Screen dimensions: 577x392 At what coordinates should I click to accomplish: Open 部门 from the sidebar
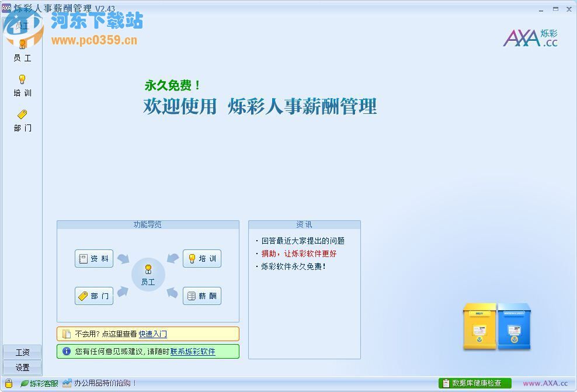click(x=22, y=121)
